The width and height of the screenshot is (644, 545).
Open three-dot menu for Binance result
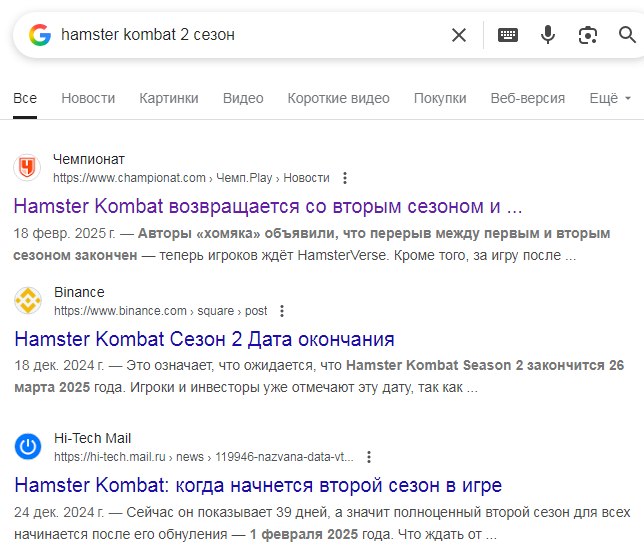pyautogui.click(x=282, y=311)
